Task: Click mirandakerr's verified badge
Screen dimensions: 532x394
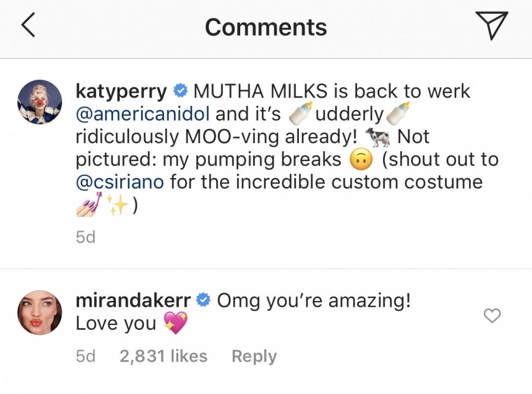Action: click(x=204, y=300)
